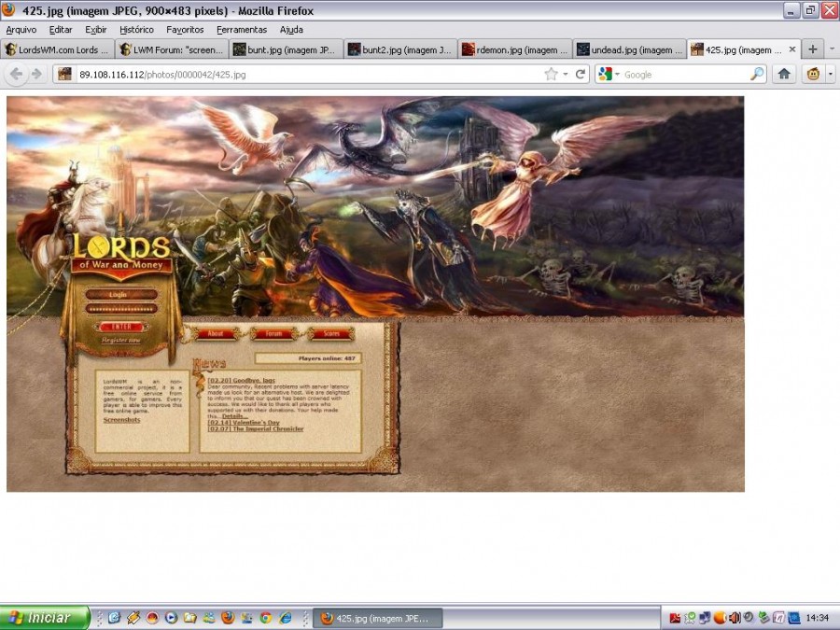
Task: Click the green arrow safely remove tray icon
Action: tap(763, 618)
